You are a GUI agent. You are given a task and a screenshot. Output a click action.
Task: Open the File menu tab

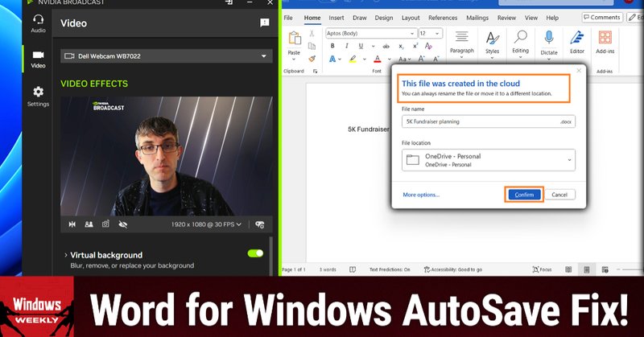288,18
